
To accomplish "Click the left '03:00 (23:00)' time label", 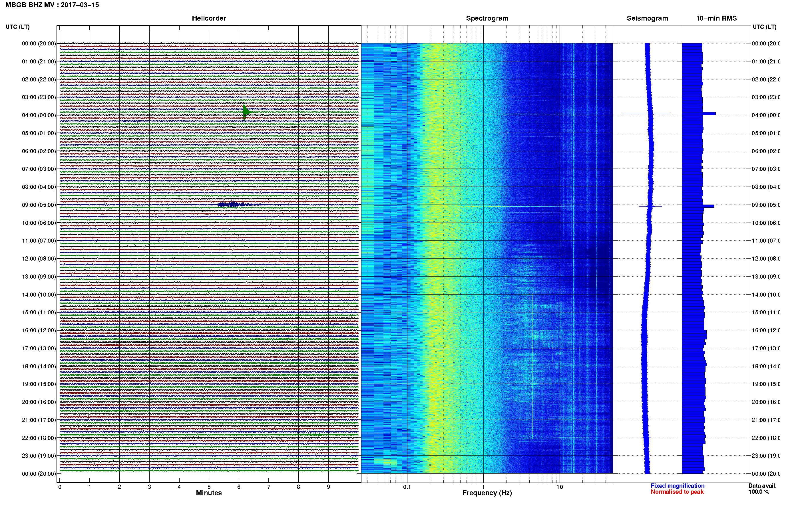I will [x=39, y=97].
